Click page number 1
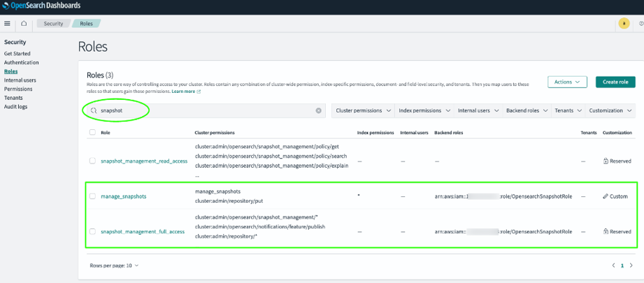Screen dimensions: 644x283 (x=622, y=266)
